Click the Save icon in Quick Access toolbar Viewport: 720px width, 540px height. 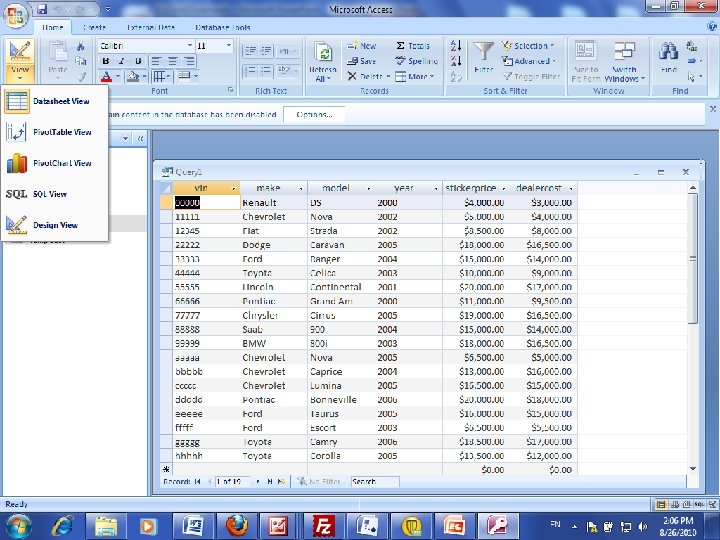[x=42, y=9]
